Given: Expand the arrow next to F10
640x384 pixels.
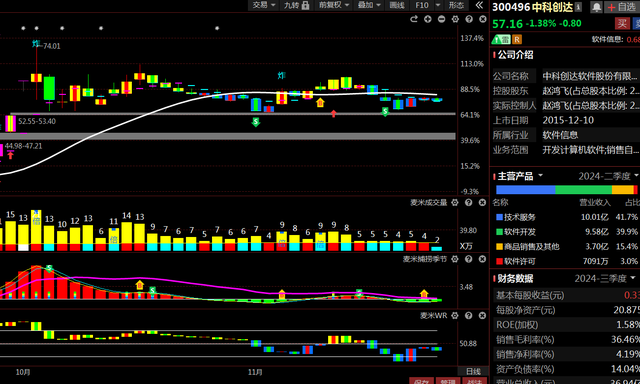Looking at the screenshot, I should tap(438, 5).
